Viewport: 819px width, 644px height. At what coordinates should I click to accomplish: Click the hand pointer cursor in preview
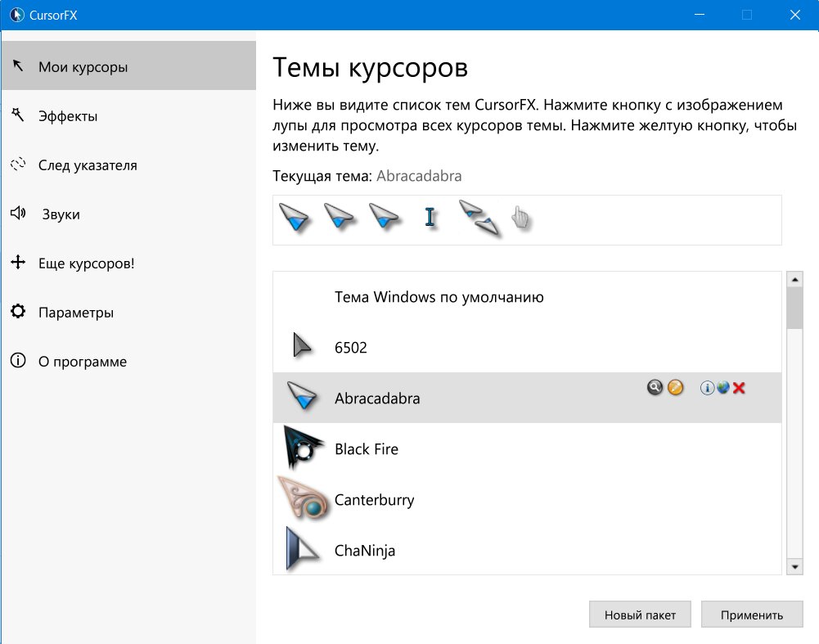[x=520, y=218]
